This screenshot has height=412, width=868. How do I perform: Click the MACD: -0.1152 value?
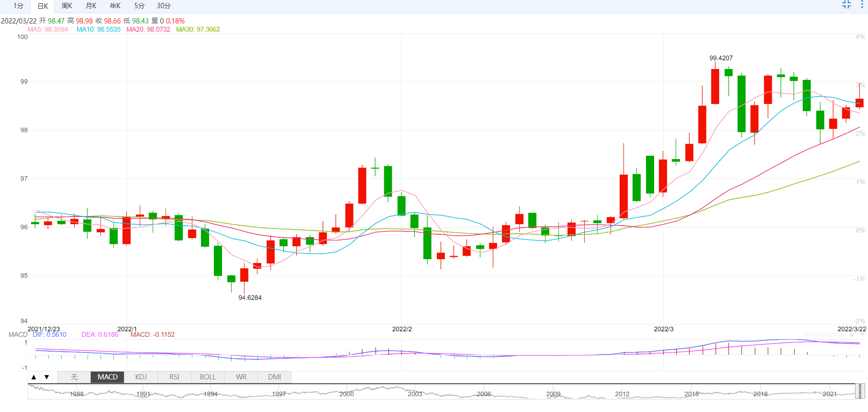(x=153, y=334)
